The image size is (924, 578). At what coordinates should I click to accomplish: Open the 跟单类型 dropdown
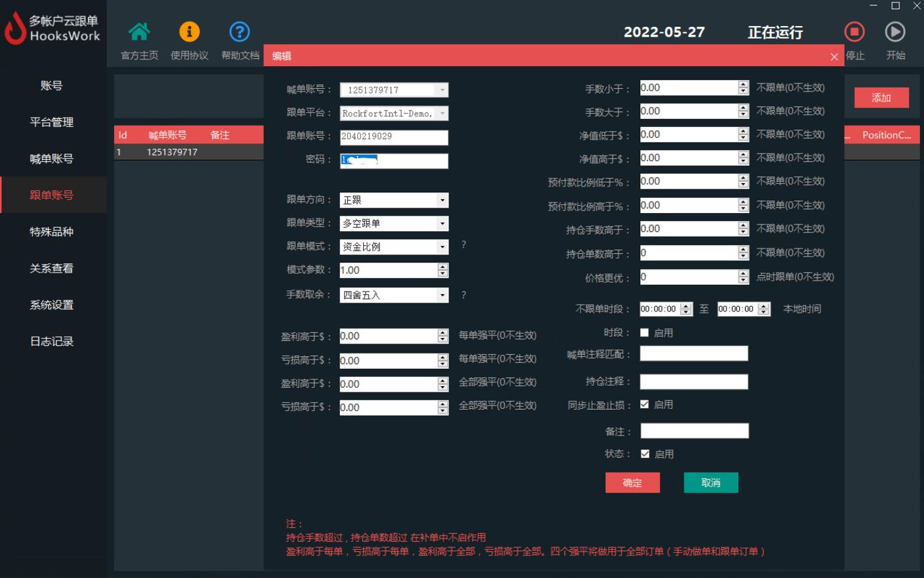(x=394, y=223)
